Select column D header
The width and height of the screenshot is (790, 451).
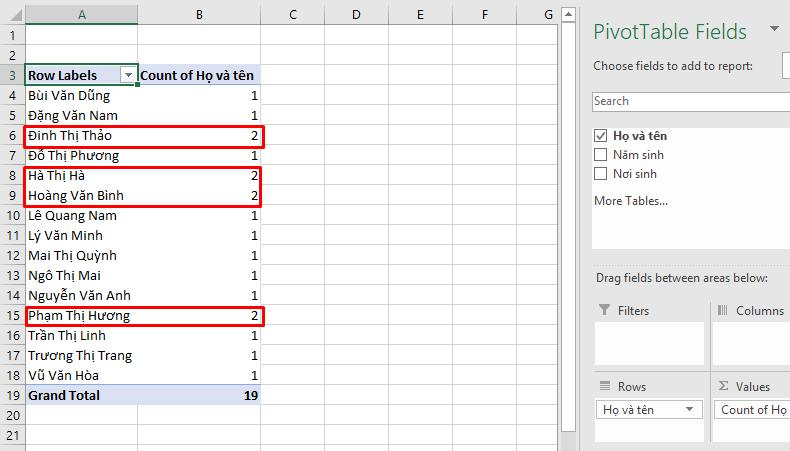pyautogui.click(x=356, y=15)
